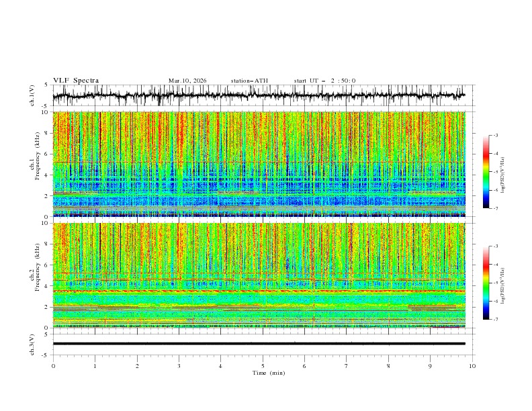
Task: Click the "-3" tick on ch.1 colorbar
Action: pos(496,135)
